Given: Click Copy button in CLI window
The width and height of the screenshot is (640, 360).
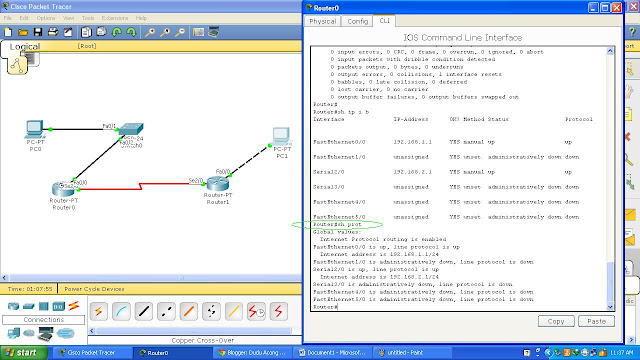Looking at the screenshot, I should tap(556, 321).
